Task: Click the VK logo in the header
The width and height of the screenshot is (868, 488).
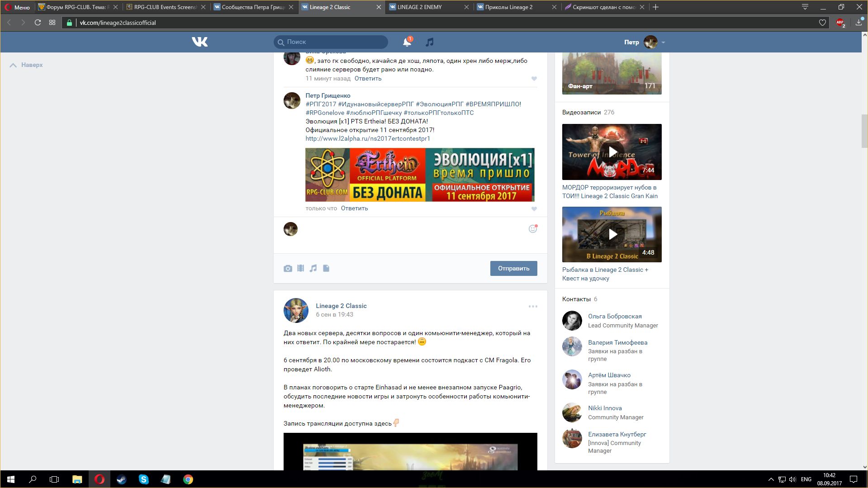Action: pos(199,42)
